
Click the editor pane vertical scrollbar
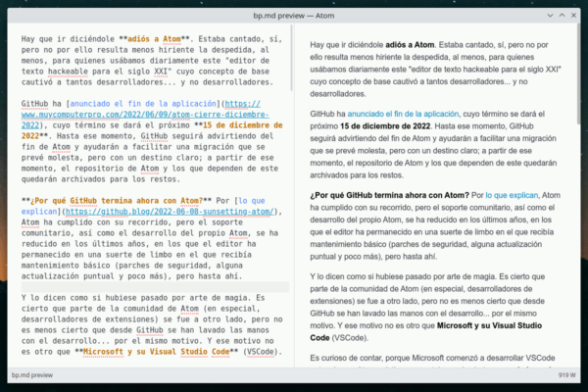(x=291, y=58)
